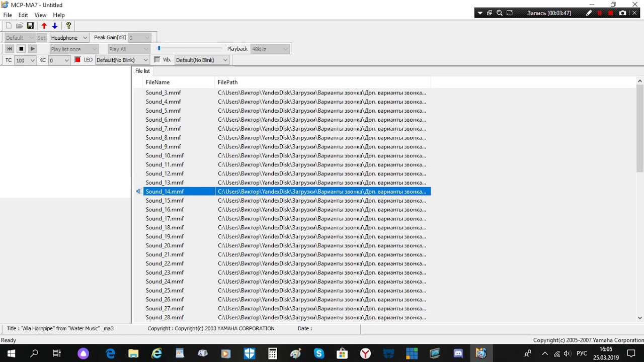This screenshot has width=644, height=362.
Task: Open help via question mark icon
Action: coord(68,26)
